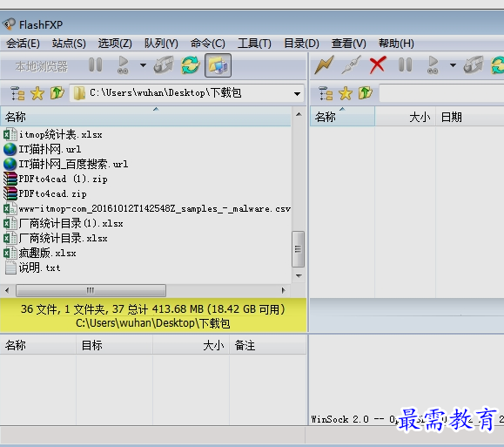This screenshot has width=504, height=447.
Task: Open local favorites star icon
Action: [37, 93]
